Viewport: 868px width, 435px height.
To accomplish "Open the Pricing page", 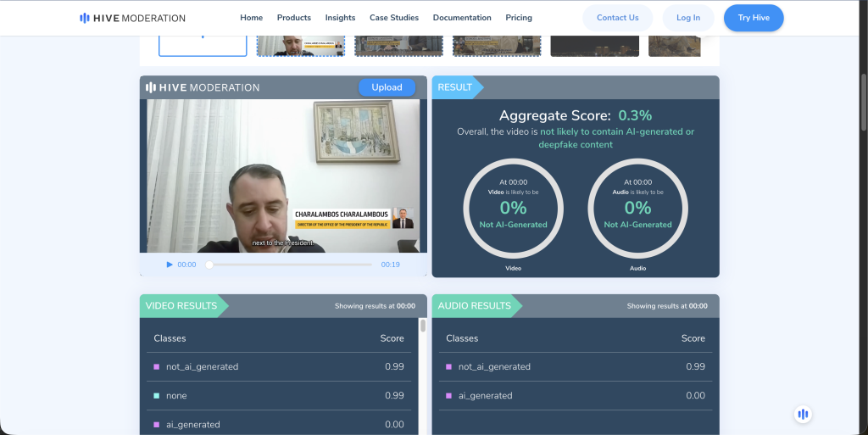I will click(x=519, y=18).
